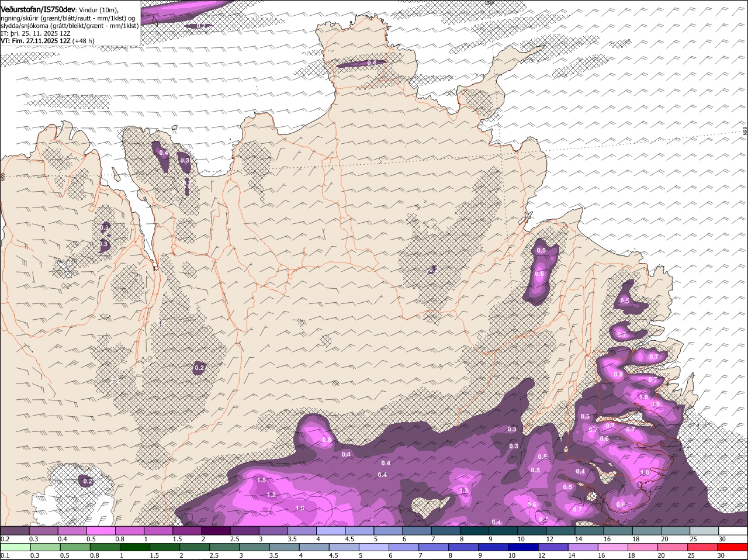Pick lower legend swatch between 0.8 and 1

(x=105, y=547)
